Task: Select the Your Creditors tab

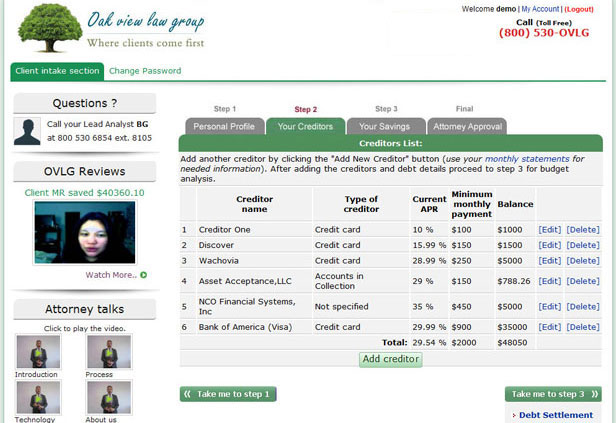Action: 305,126
